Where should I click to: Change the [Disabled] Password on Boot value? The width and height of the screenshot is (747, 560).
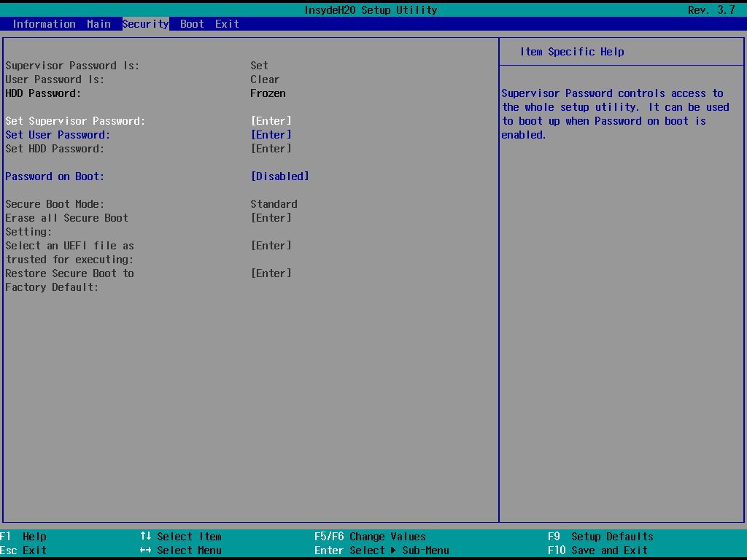point(279,176)
